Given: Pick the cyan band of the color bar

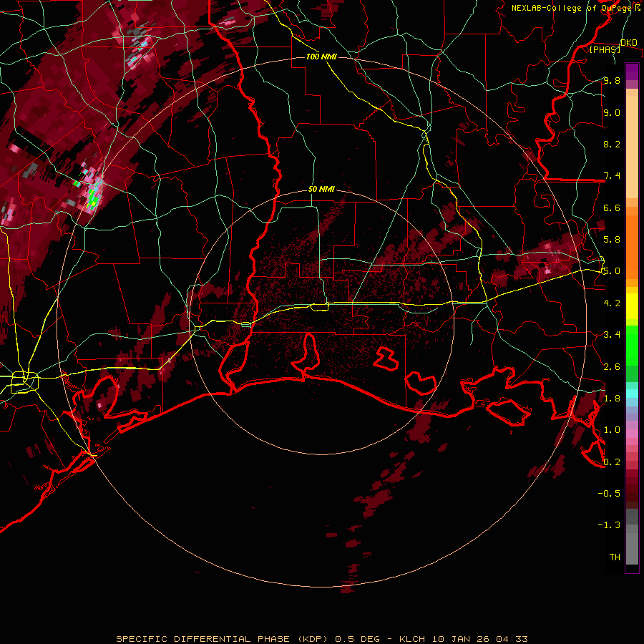Looking at the screenshot, I should [x=632, y=393].
